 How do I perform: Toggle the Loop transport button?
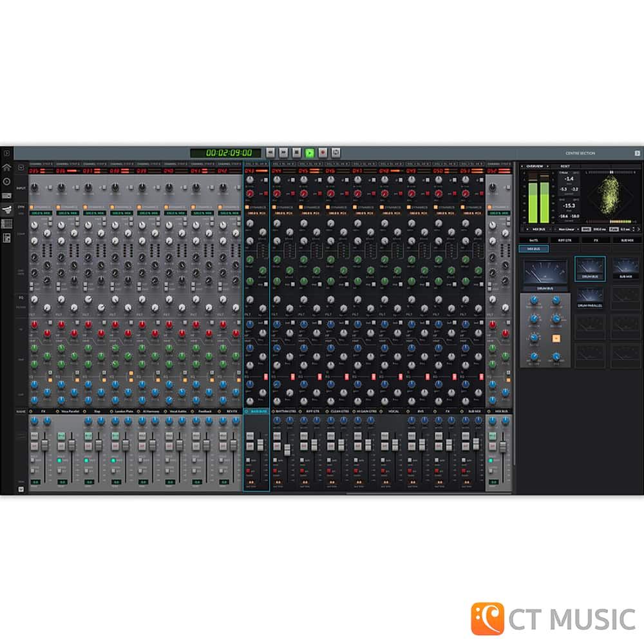click(336, 153)
